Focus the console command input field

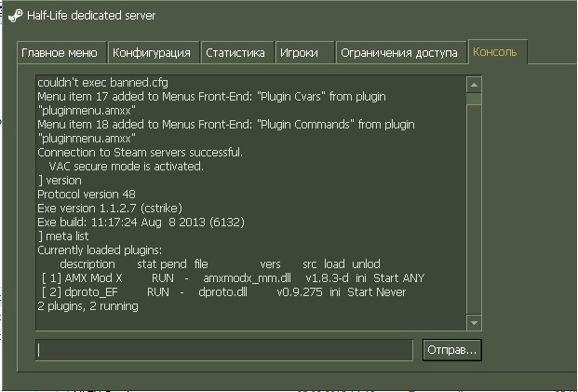pos(224,349)
